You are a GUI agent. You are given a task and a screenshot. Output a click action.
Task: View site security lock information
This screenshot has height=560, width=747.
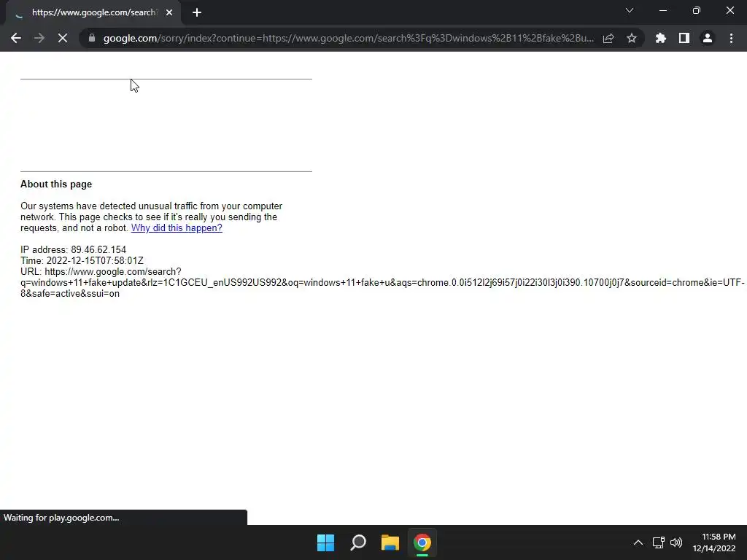[x=92, y=38]
